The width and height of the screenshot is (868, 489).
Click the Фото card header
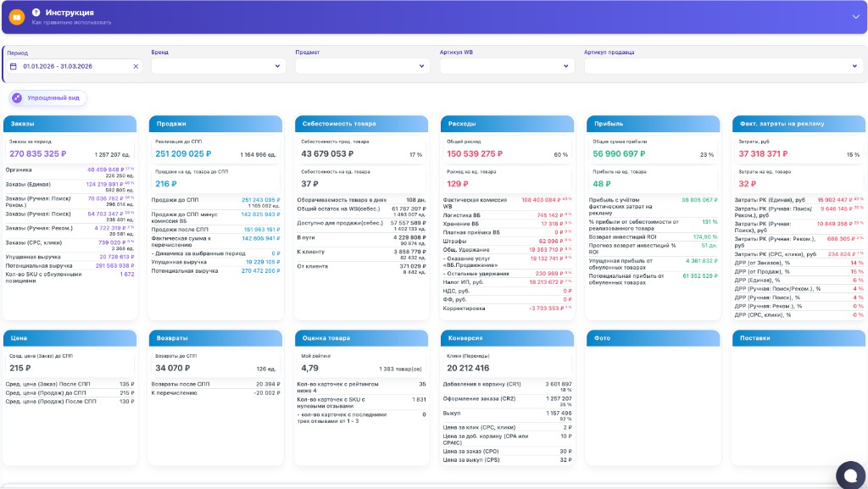[x=654, y=338]
